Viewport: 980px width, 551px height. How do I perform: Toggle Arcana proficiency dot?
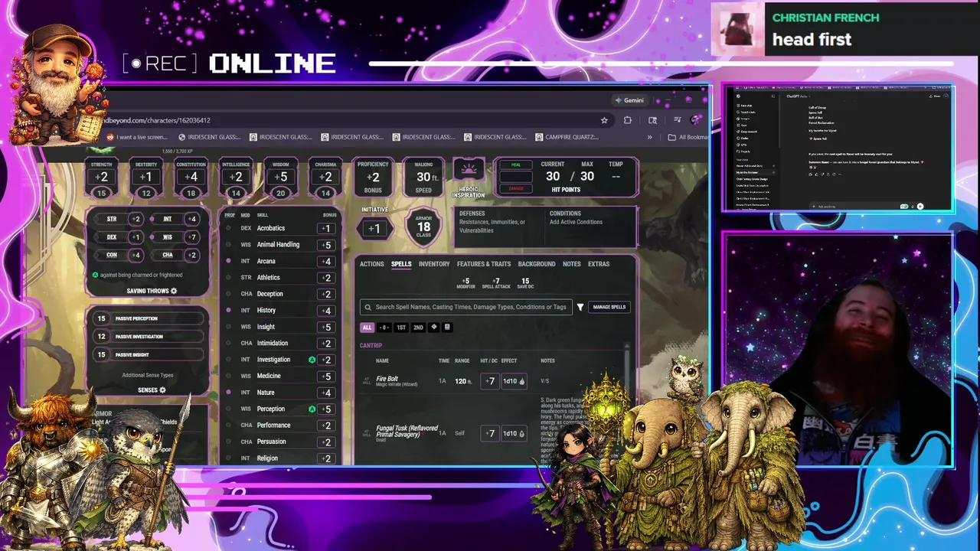coord(228,261)
